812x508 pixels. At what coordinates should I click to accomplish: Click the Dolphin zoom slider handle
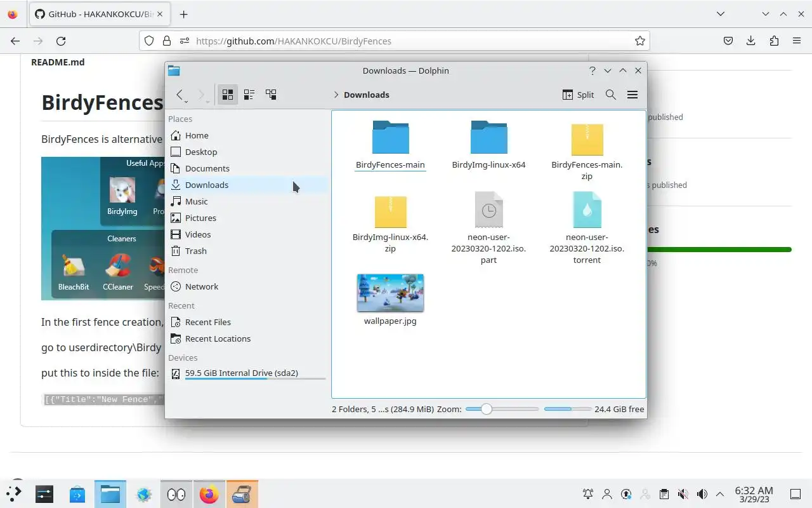[x=486, y=409]
